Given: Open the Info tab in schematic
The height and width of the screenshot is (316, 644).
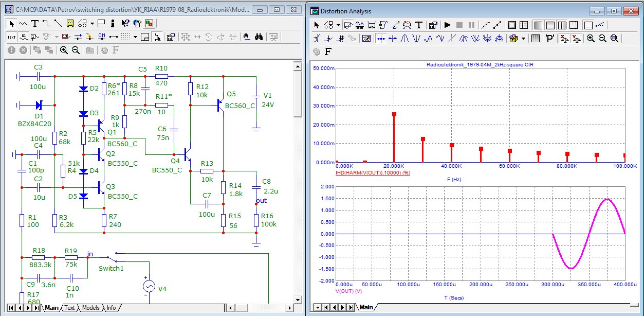Looking at the screenshot, I should point(111,308).
